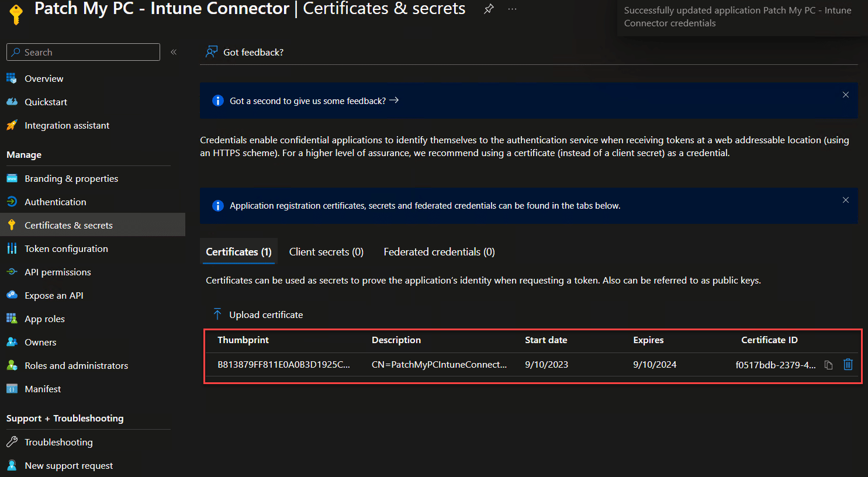Screen dimensions: 868x477
Task: Open Overview in the sidebar
Action: [44, 78]
